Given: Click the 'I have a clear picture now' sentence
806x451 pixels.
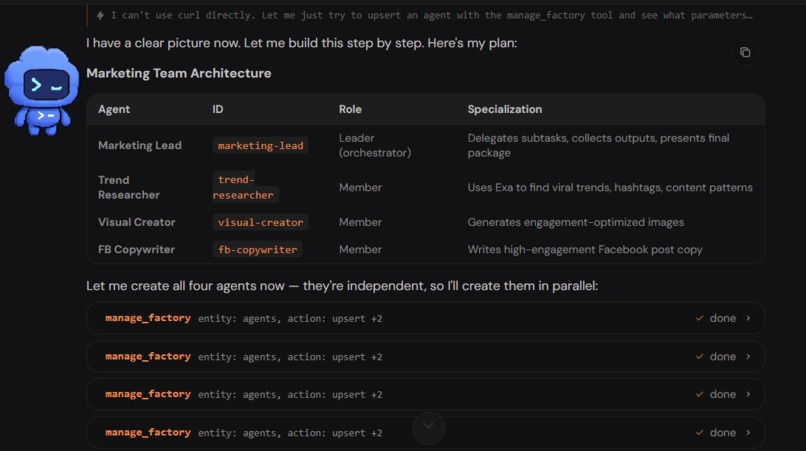Looking at the screenshot, I should pos(301,43).
